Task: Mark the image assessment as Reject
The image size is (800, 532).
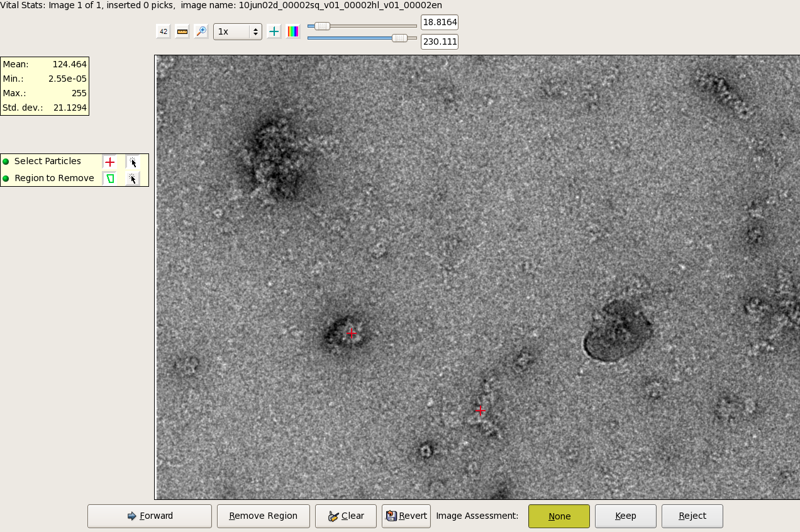Action: click(692, 516)
